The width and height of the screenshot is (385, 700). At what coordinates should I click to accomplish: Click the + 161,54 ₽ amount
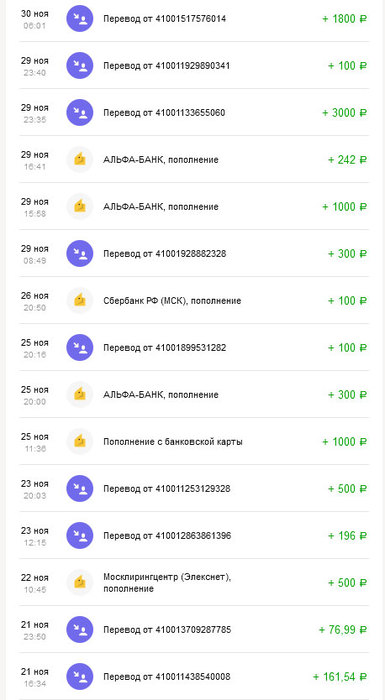tap(340, 677)
